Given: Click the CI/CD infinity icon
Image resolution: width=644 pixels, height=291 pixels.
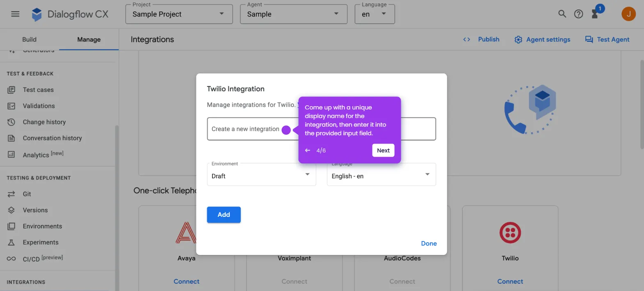Looking at the screenshot, I should [x=11, y=259].
